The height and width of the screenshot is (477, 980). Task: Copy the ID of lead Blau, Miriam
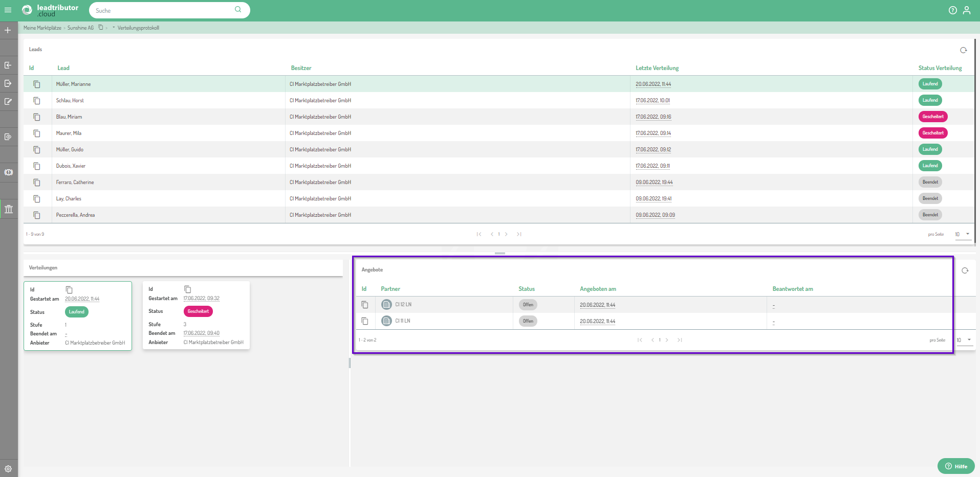(x=37, y=117)
